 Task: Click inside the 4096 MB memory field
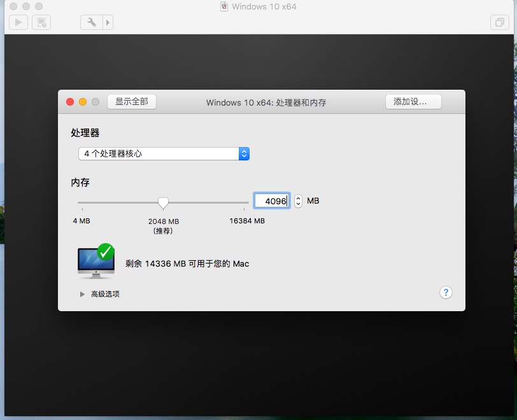point(272,200)
